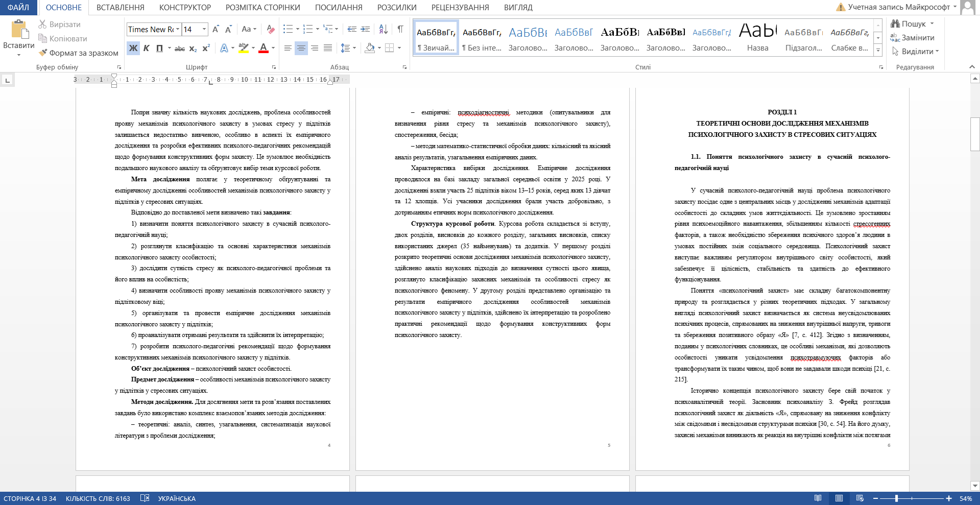The image size is (980, 505).
Task: Switch to the ВСТАВЛЕННЯ tab
Action: [x=121, y=8]
